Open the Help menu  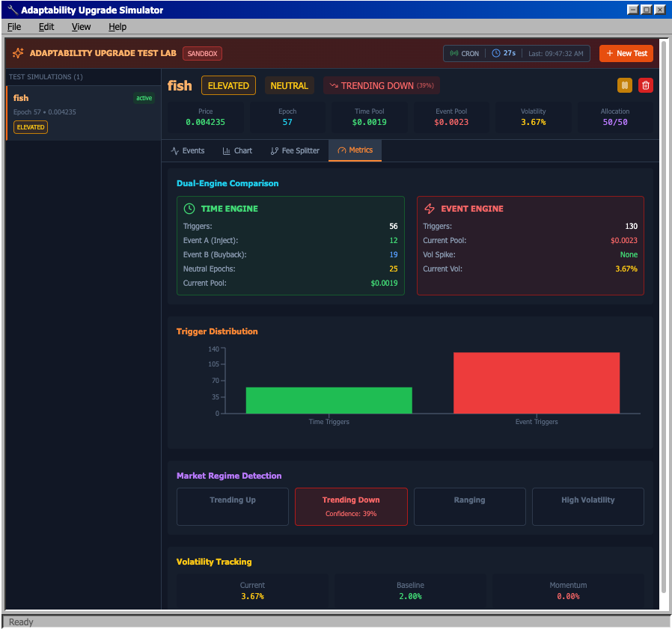pyautogui.click(x=117, y=27)
